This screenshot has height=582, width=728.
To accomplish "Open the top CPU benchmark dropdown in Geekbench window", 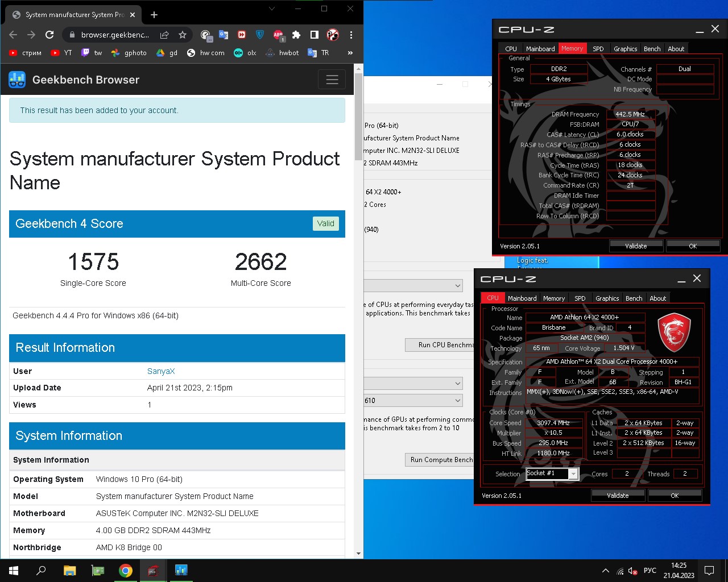I will tap(413, 285).
